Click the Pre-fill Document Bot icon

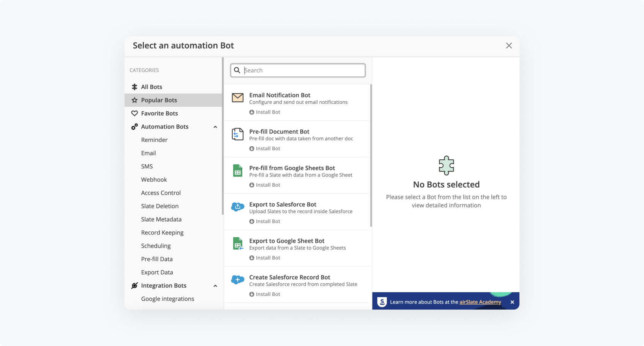click(x=238, y=134)
